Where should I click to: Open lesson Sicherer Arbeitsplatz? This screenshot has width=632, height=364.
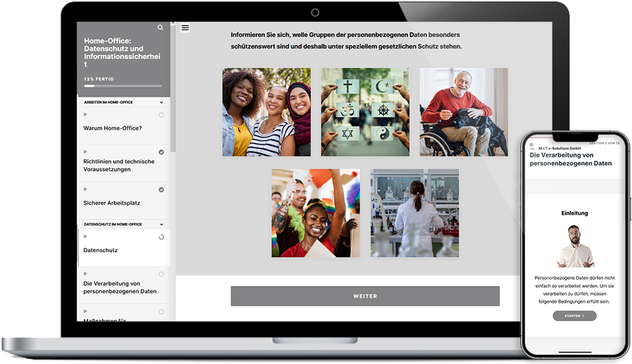click(112, 203)
